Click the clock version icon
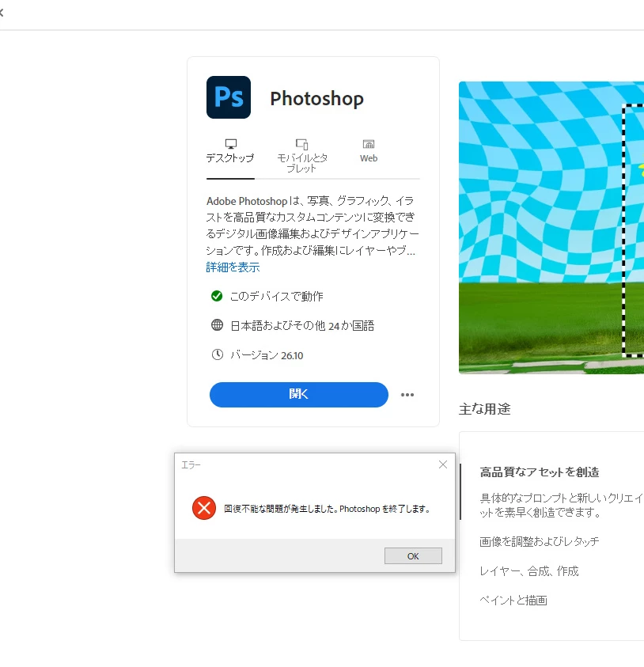 (x=218, y=354)
